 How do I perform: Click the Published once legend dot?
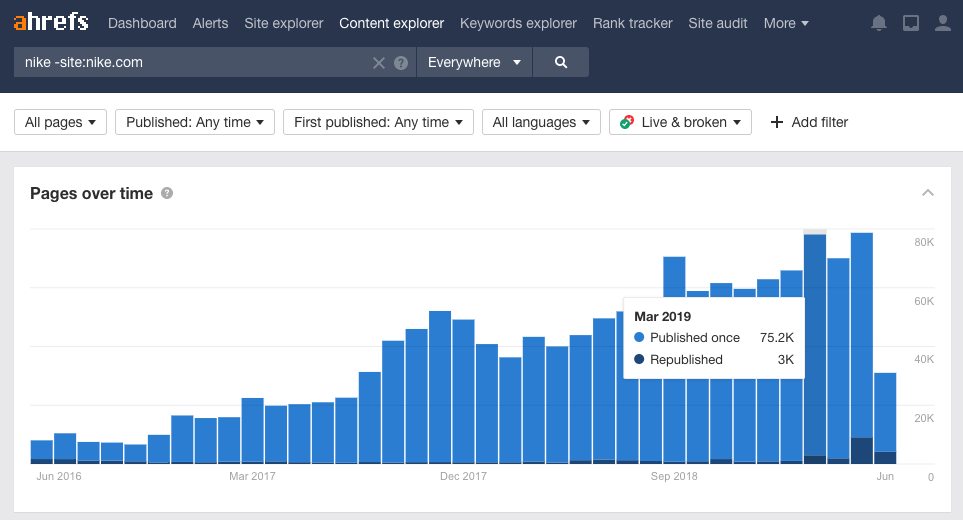pyautogui.click(x=639, y=337)
